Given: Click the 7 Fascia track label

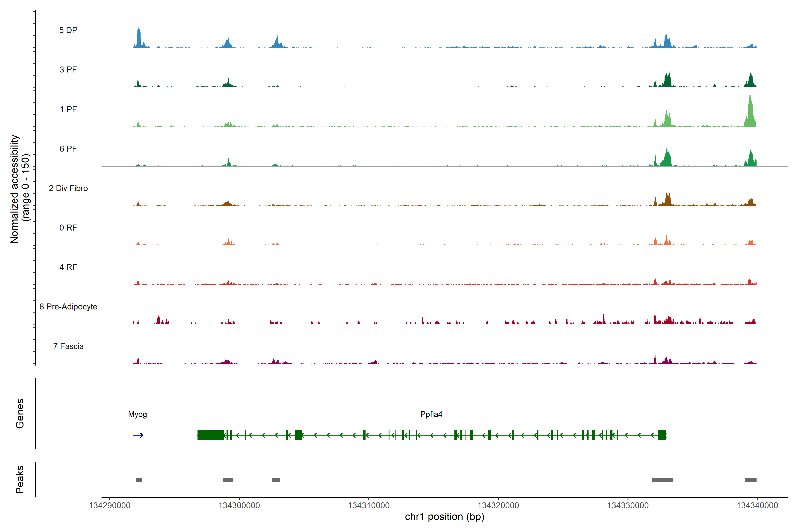Looking at the screenshot, I should tap(68, 346).
